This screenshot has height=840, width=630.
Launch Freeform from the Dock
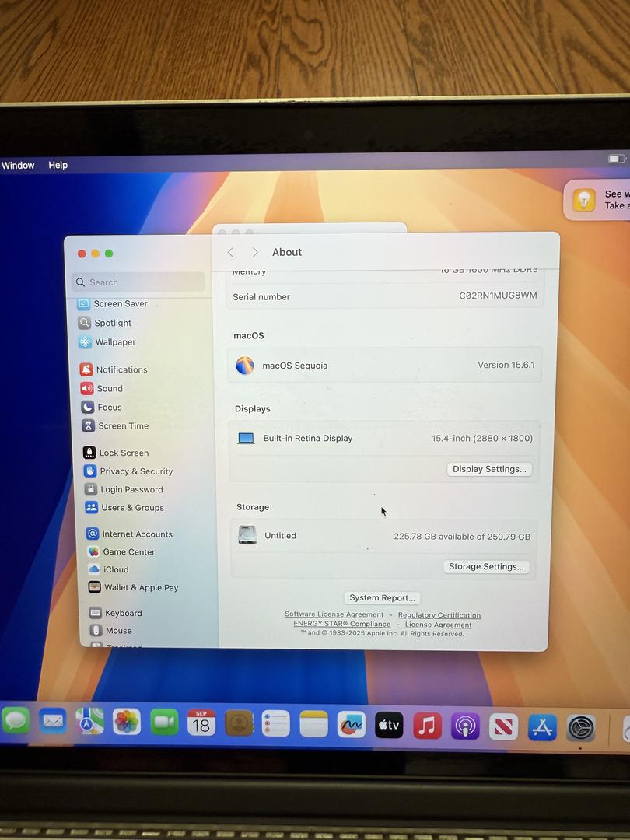pyautogui.click(x=351, y=725)
